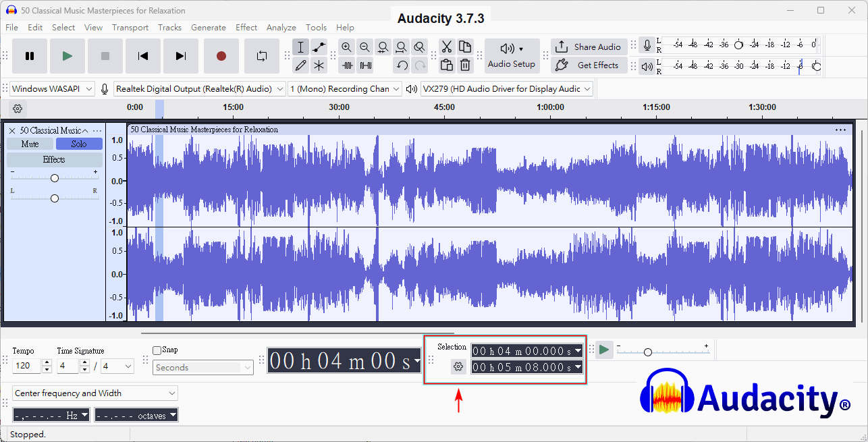
Task: Click the Trash delete icon in edit toolbar
Action: pyautogui.click(x=465, y=65)
